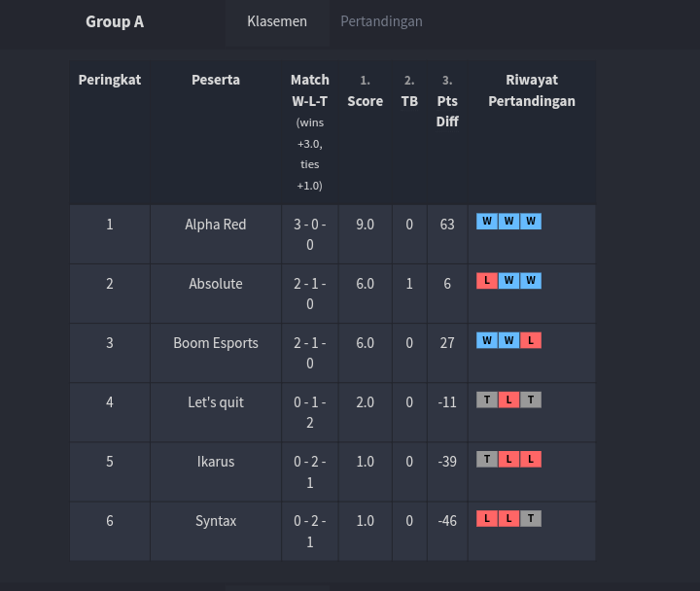Click Alpha Red's first W match badge
This screenshot has height=591, width=700.
tap(486, 222)
